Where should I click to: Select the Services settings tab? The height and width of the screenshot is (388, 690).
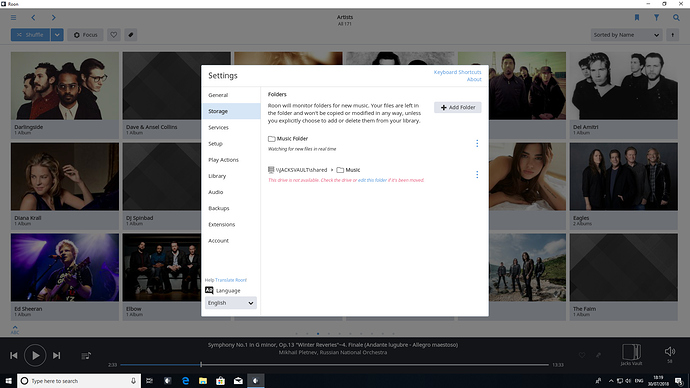pyautogui.click(x=231, y=128)
